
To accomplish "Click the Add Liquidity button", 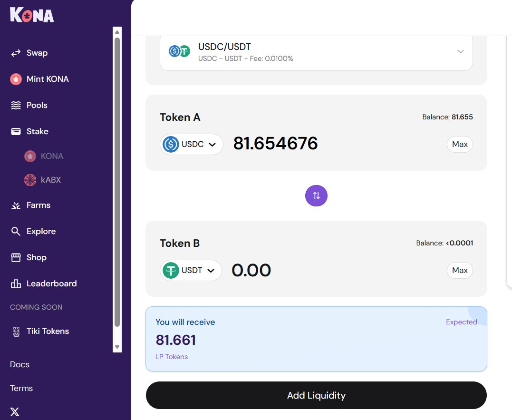I will coord(316,396).
